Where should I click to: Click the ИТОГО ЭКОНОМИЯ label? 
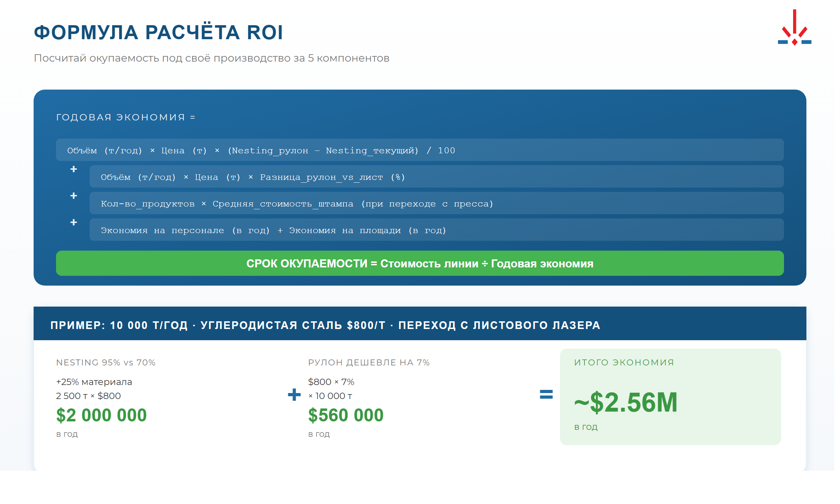coord(624,362)
